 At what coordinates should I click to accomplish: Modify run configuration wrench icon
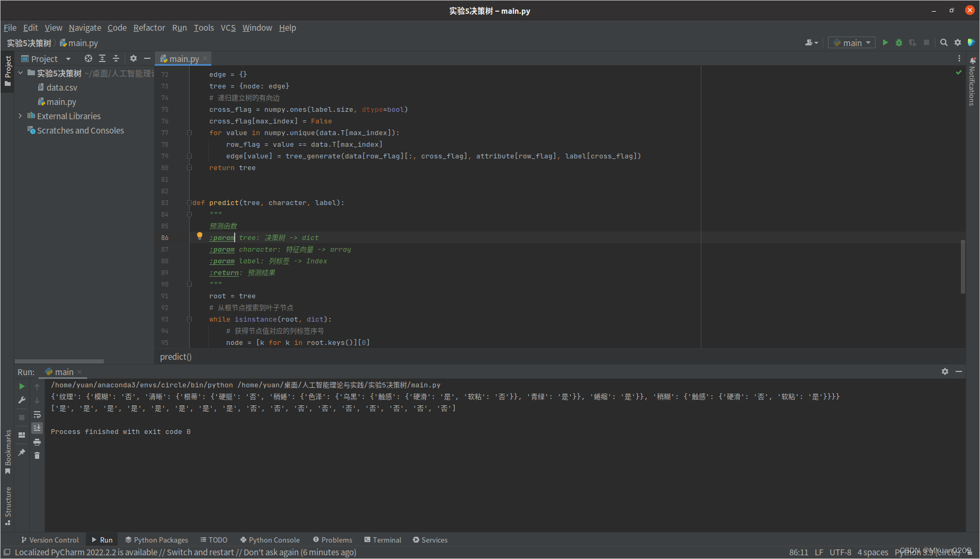click(x=22, y=401)
